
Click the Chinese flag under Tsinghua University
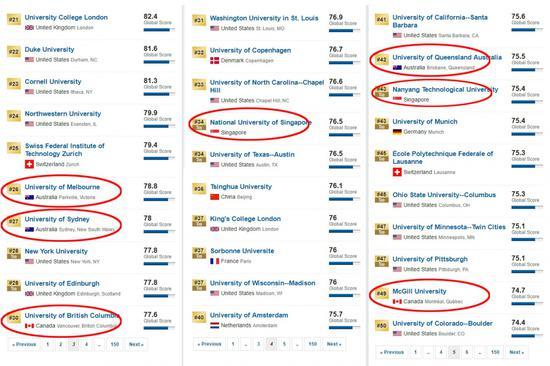coord(214,197)
